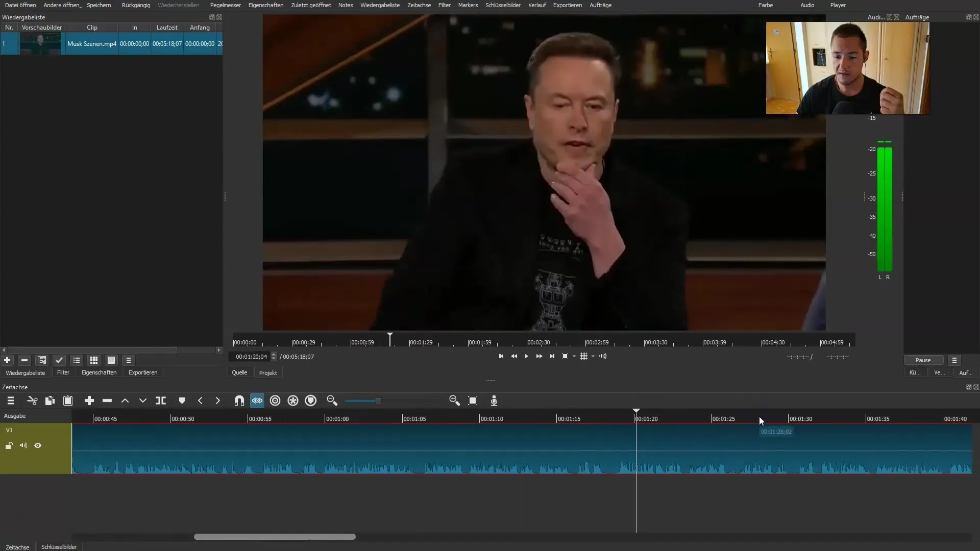Create a marker in the timeline
The height and width of the screenshot is (551, 980).
[182, 401]
